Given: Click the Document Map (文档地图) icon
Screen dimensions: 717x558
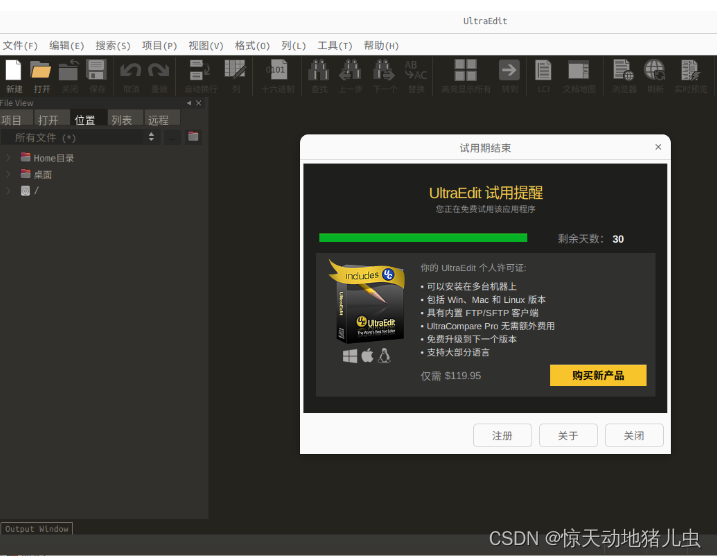Looking at the screenshot, I should click(x=578, y=71).
